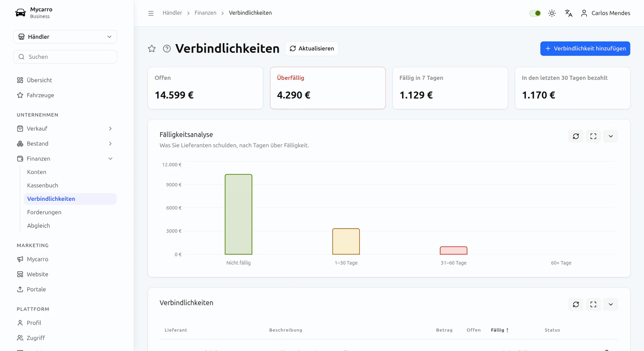Collapse the Finanzen sidebar section
Screen dimensions: 644x351
[65, 159]
